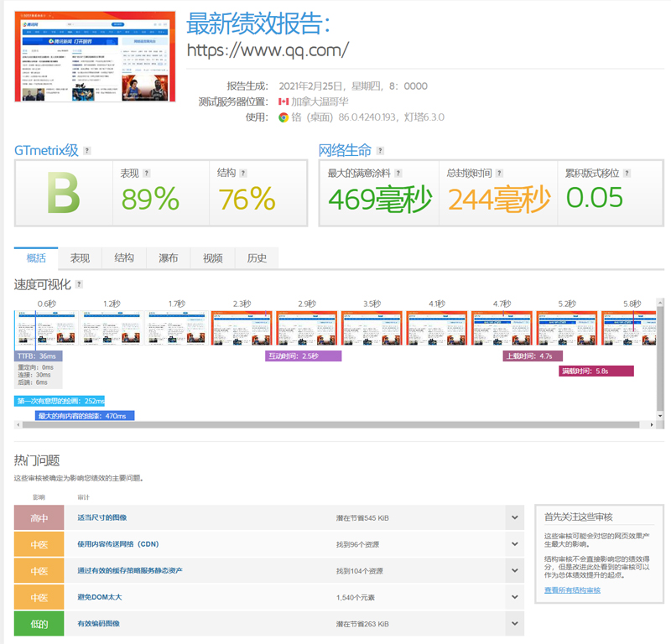This screenshot has width=671, height=644.
Task: Click the 1,540个元素 text
Action: [355, 598]
